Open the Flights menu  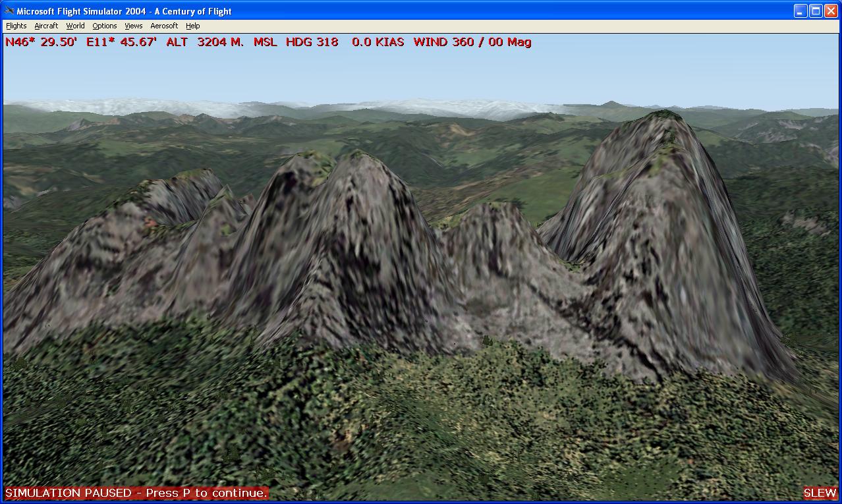coord(16,26)
